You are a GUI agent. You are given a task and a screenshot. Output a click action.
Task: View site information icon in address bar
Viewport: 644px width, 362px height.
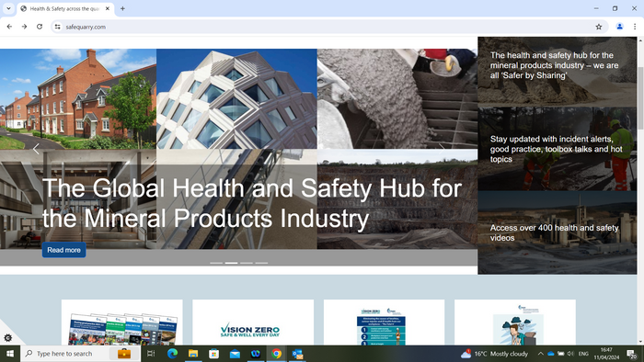pos(57,27)
